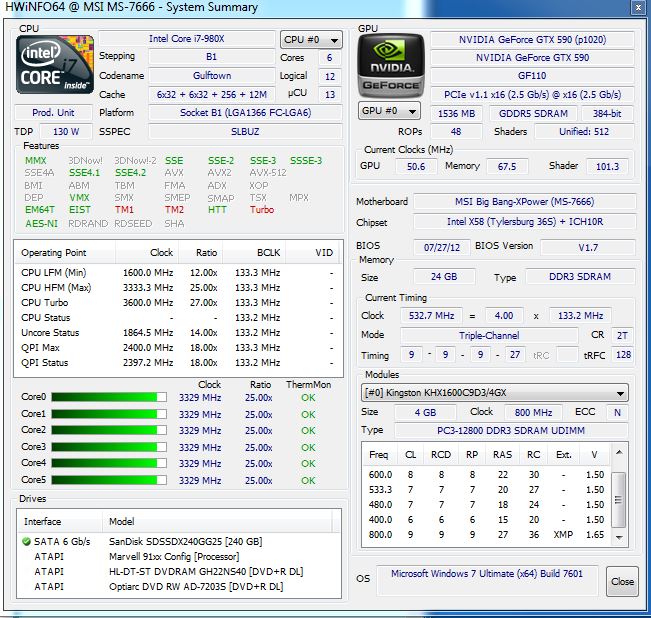
Task: Click the VID column header
Action: [313, 253]
